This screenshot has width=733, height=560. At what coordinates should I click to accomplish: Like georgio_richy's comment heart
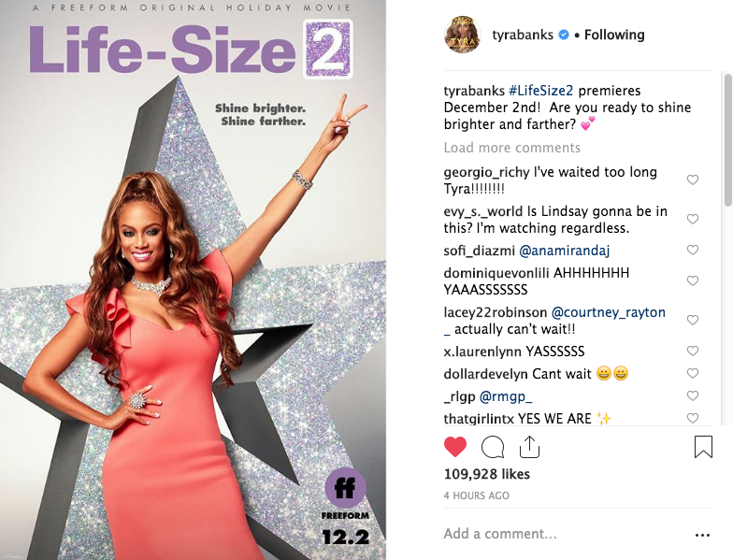pyautogui.click(x=692, y=179)
